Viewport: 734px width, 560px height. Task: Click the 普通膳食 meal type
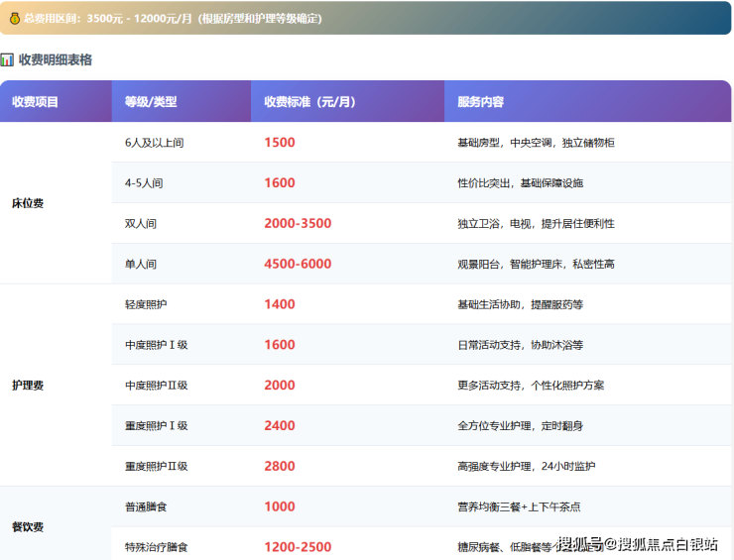[x=146, y=506]
